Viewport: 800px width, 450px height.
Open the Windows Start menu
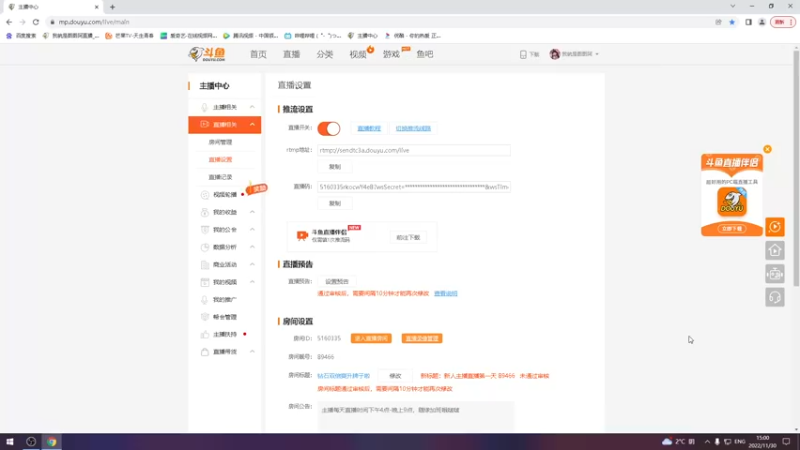click(x=10, y=442)
